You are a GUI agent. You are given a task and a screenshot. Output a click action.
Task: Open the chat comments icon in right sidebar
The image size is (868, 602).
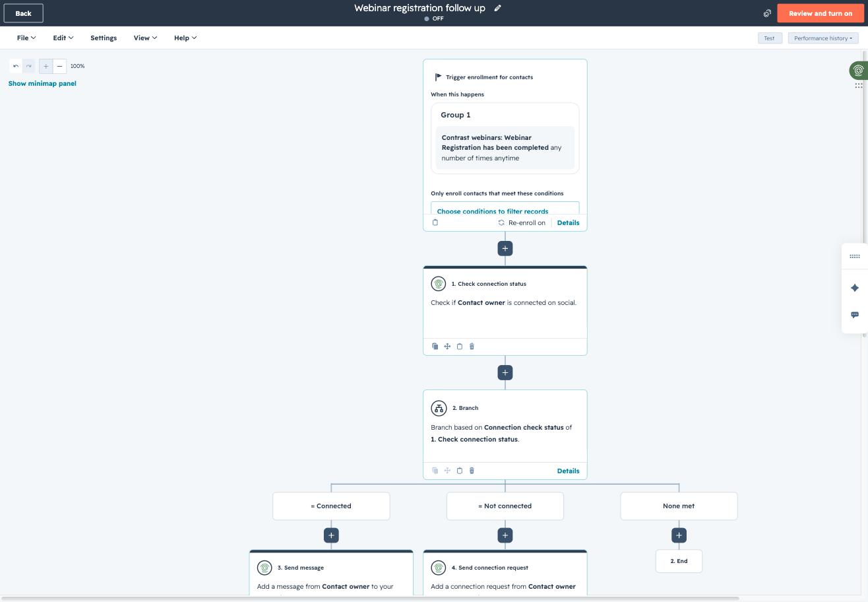coord(855,315)
